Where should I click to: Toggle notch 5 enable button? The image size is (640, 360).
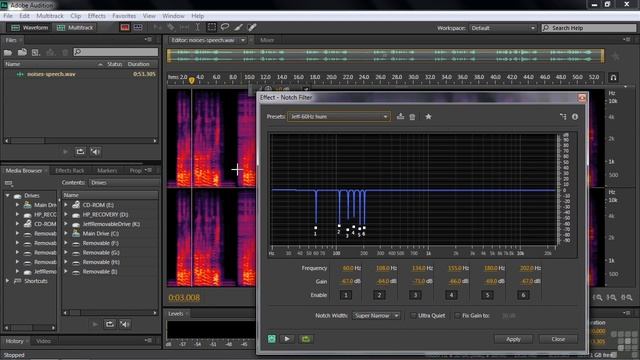487,295
